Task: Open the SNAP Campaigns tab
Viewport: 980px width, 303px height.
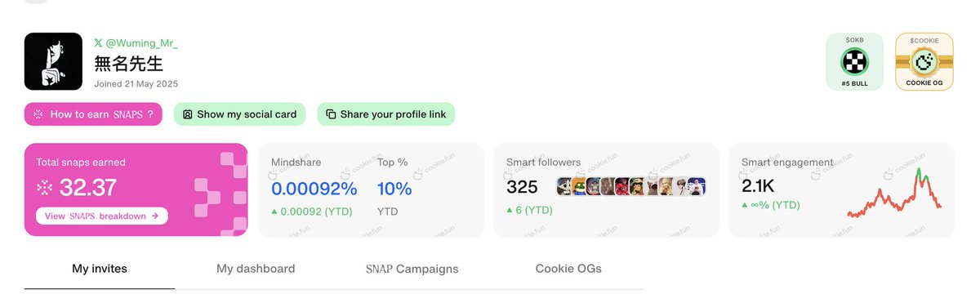Action: pos(412,268)
